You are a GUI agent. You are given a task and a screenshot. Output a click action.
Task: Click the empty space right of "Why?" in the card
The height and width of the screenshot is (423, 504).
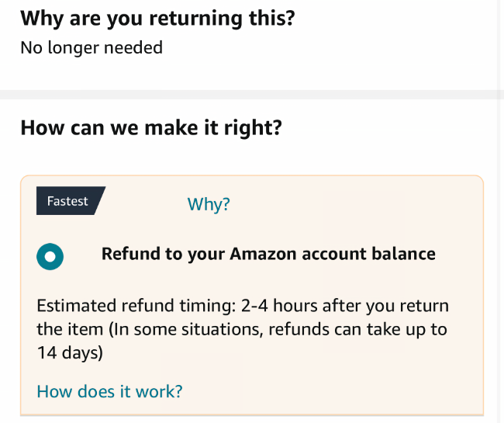(x=349, y=204)
